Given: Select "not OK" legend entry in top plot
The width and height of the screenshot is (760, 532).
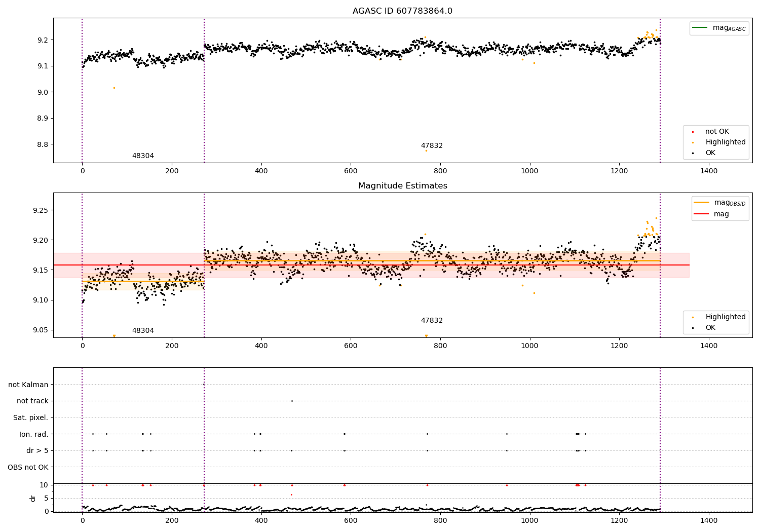Looking at the screenshot, I should point(717,132).
